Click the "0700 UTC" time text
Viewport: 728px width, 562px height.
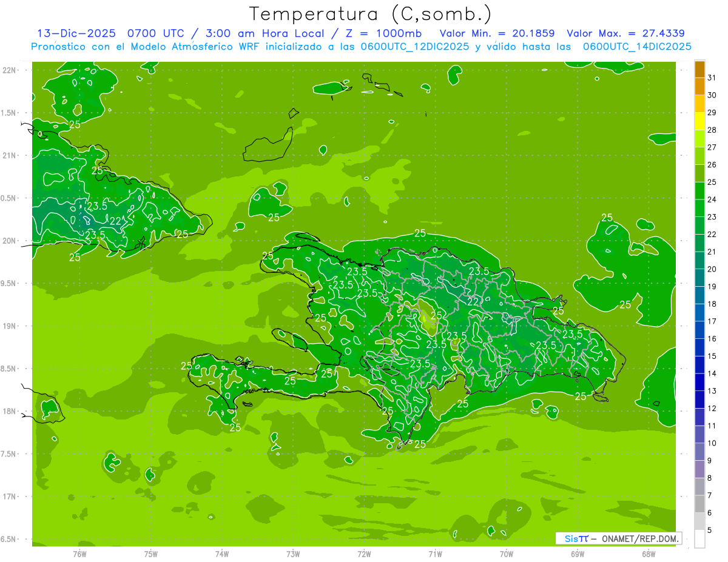click(x=156, y=33)
